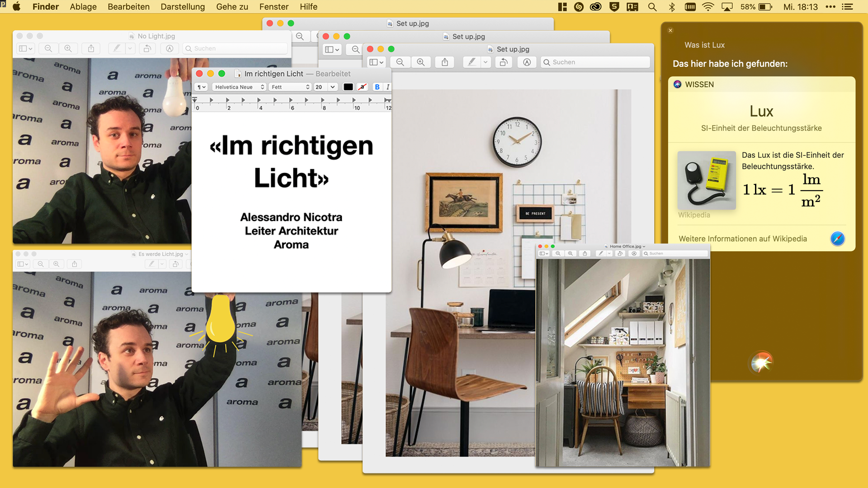Open the Helvetica Neue font dropdown
The image size is (868, 488).
click(x=240, y=87)
